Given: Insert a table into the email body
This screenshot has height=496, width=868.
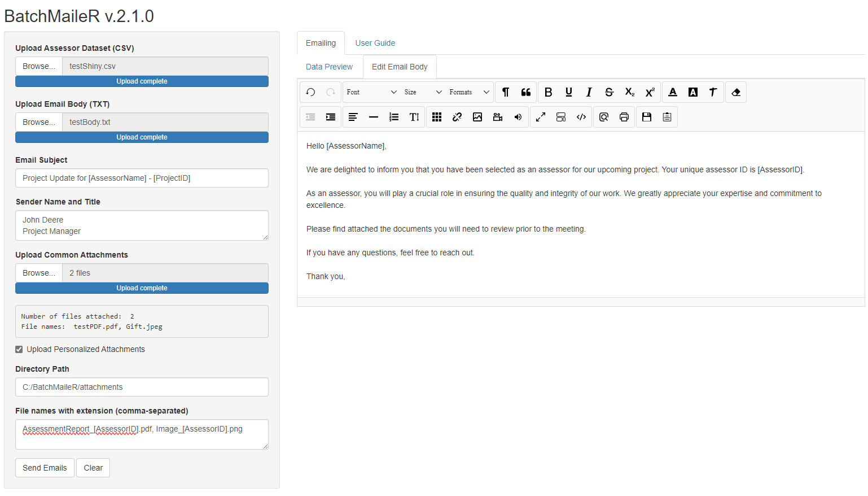Looking at the screenshot, I should click(x=437, y=117).
